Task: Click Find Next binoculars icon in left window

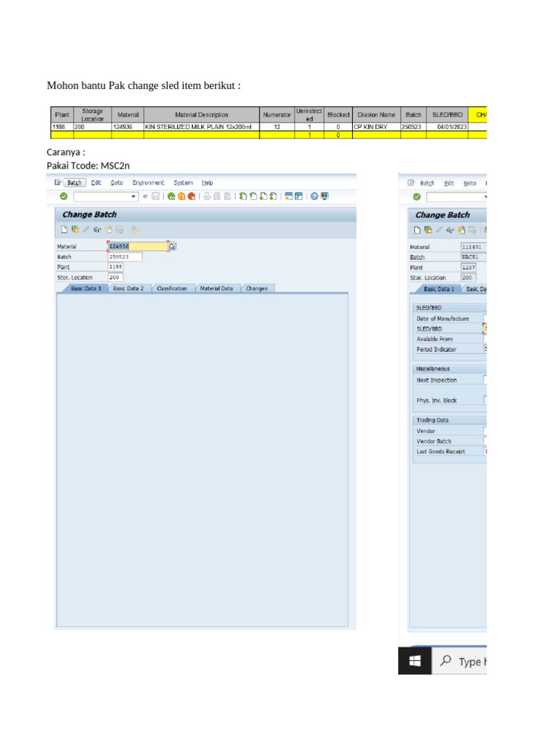Action: click(227, 196)
